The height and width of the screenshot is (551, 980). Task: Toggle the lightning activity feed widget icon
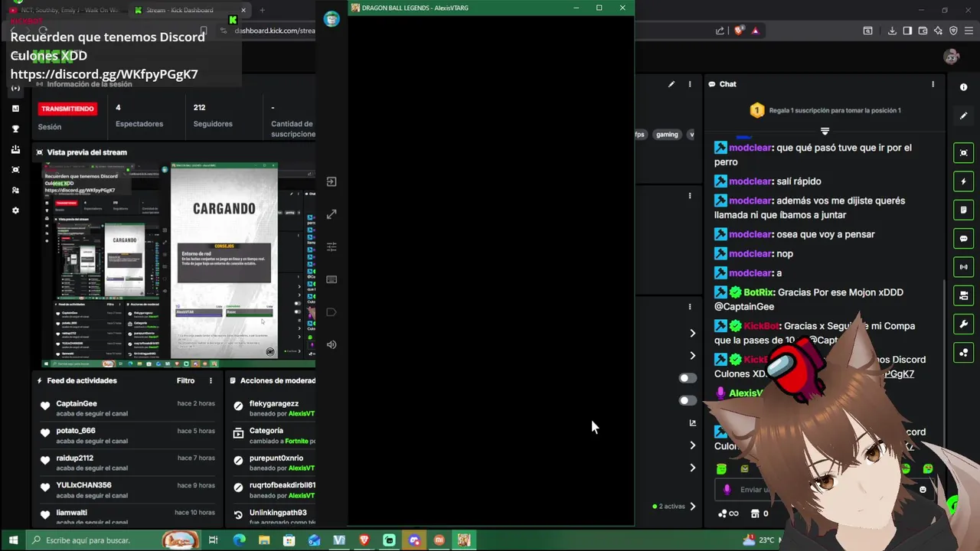coord(963,181)
